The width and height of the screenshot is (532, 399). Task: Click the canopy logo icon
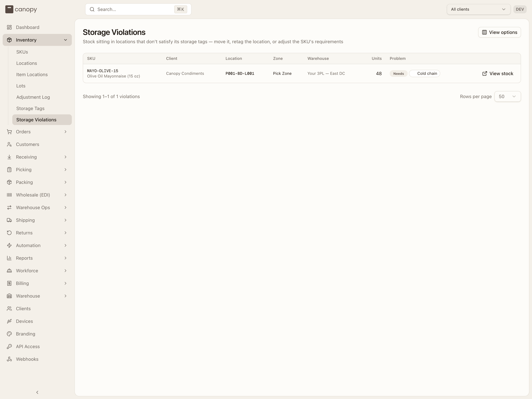[x=9, y=9]
